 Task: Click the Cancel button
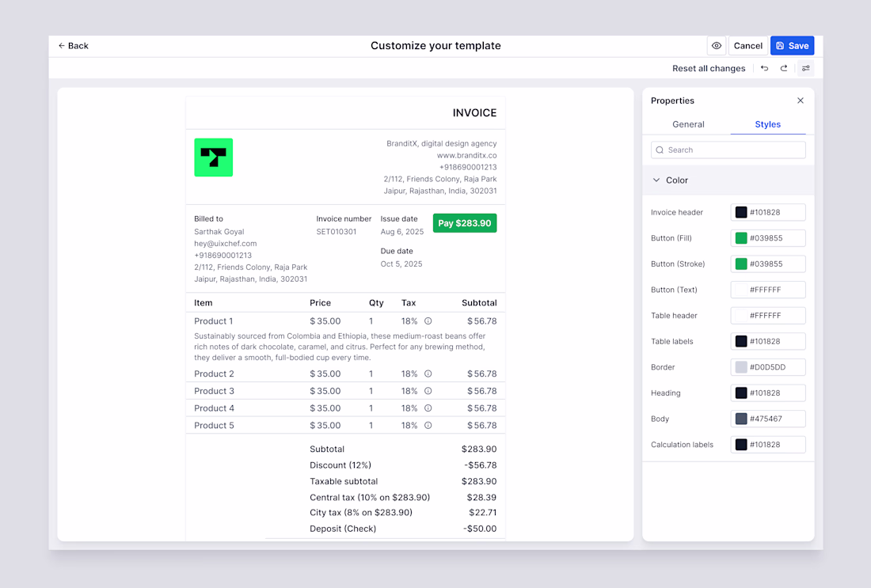click(747, 46)
